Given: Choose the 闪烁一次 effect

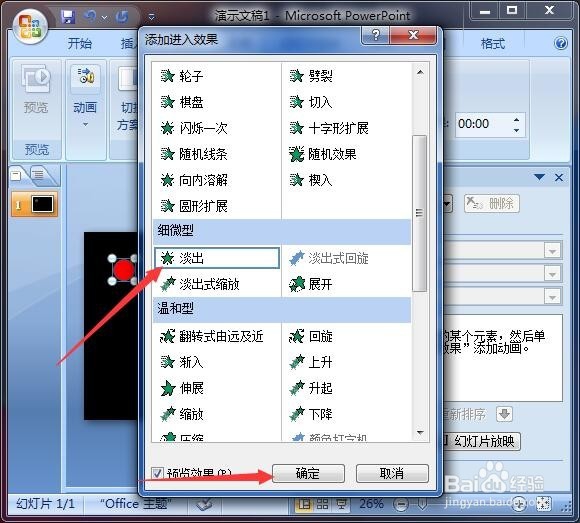Looking at the screenshot, I should [x=194, y=128].
